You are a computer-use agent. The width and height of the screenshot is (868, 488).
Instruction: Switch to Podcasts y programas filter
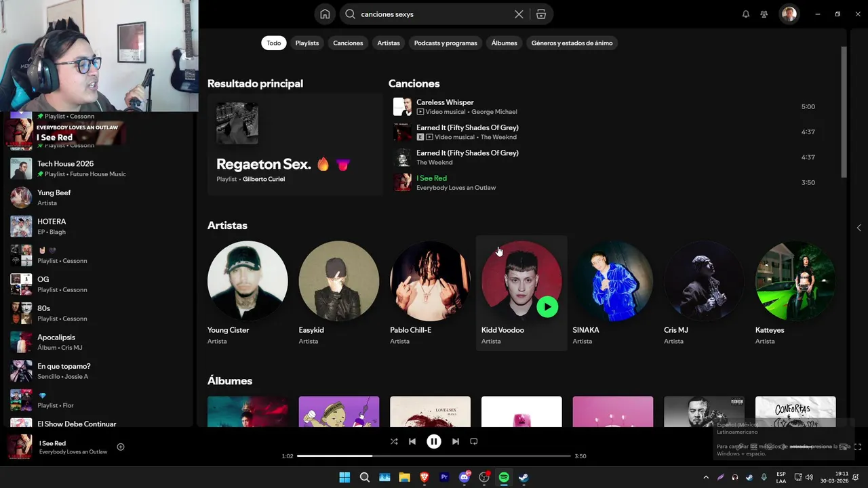click(446, 43)
